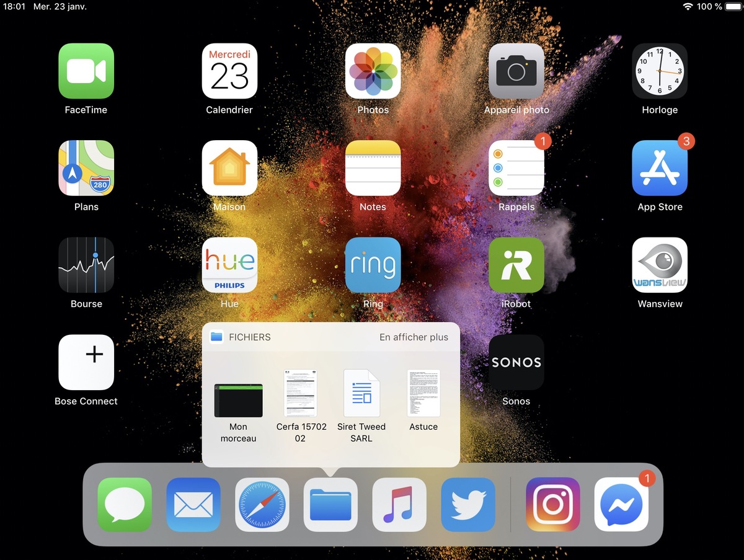744x560 pixels.
Task: Open the iRobot app
Action: (516, 265)
